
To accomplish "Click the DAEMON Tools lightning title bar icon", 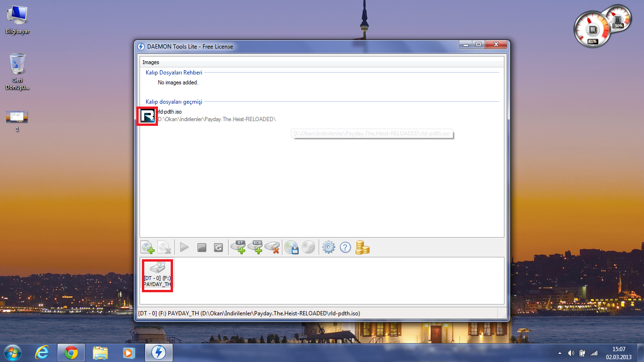I will click(x=140, y=46).
